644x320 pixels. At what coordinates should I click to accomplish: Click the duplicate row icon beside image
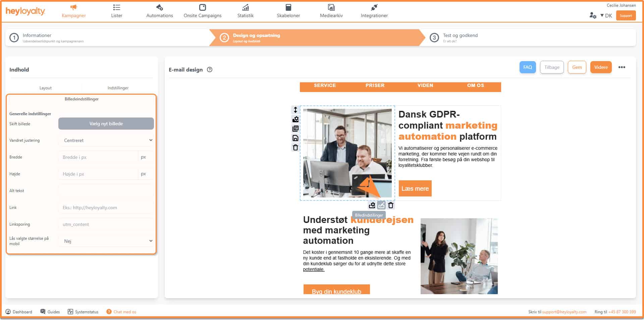click(295, 129)
